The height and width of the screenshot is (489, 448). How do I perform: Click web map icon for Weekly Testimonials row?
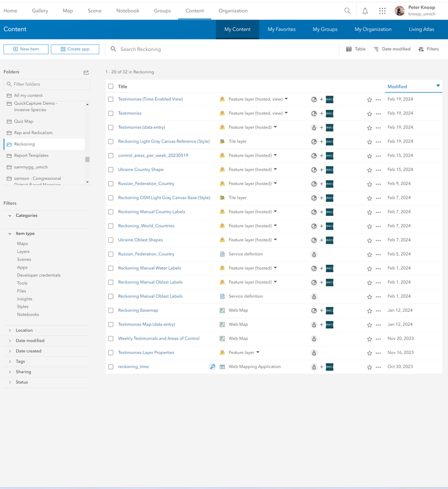pos(222,338)
